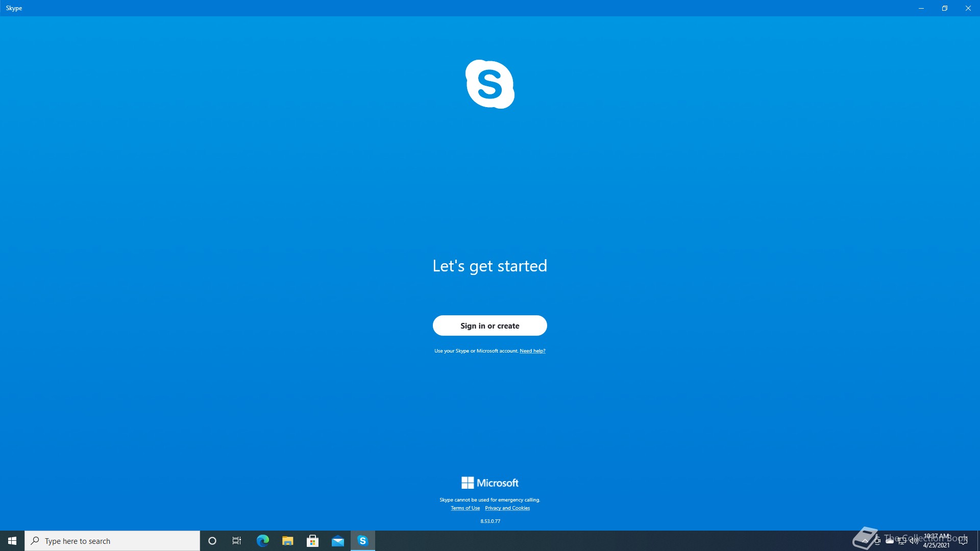Open the volume control in the tray
The height and width of the screenshot is (551, 980).
tap(914, 541)
